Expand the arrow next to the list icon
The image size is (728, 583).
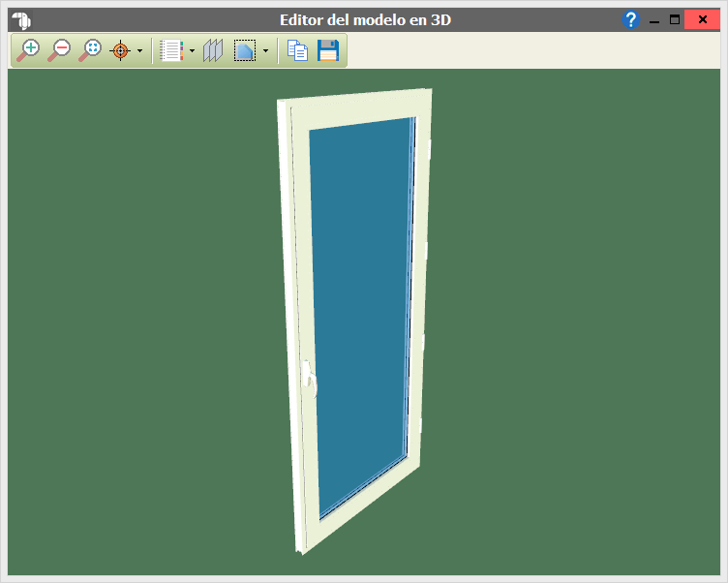pos(193,51)
